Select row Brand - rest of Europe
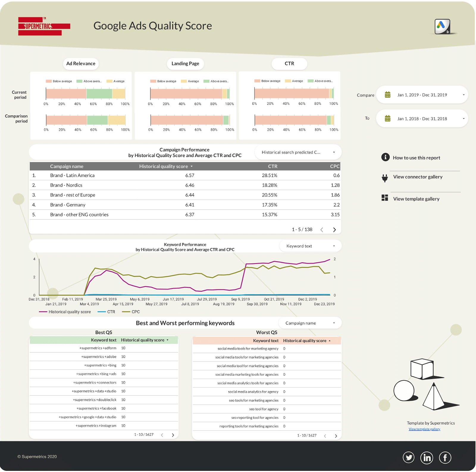Image resolution: width=476 pixels, height=472 pixels. tap(185, 195)
